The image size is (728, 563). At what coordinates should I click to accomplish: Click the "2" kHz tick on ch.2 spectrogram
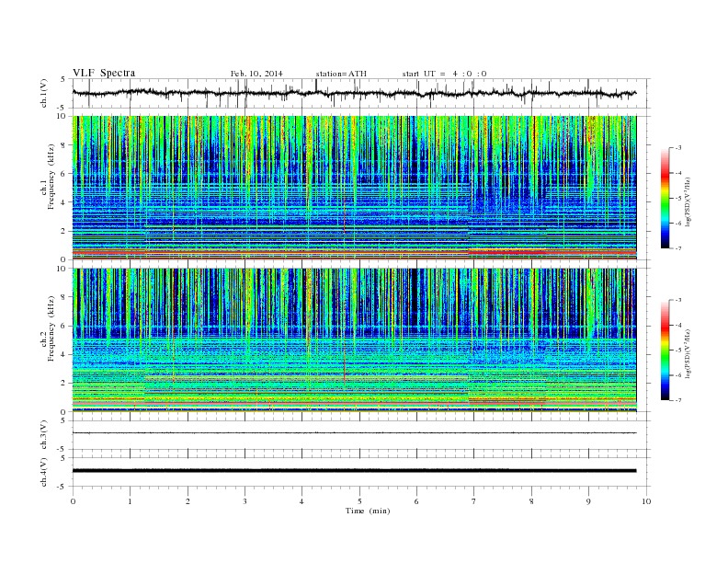pos(63,384)
